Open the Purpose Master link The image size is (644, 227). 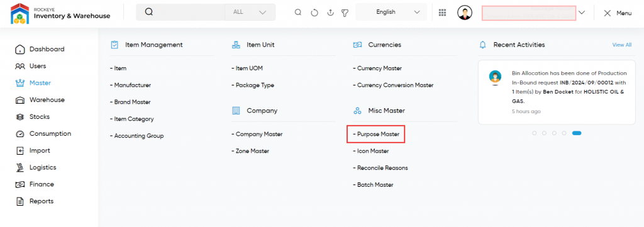[376, 134]
